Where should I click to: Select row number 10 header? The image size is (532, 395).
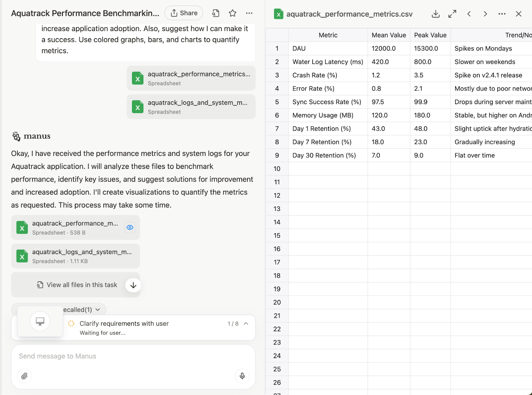point(277,169)
